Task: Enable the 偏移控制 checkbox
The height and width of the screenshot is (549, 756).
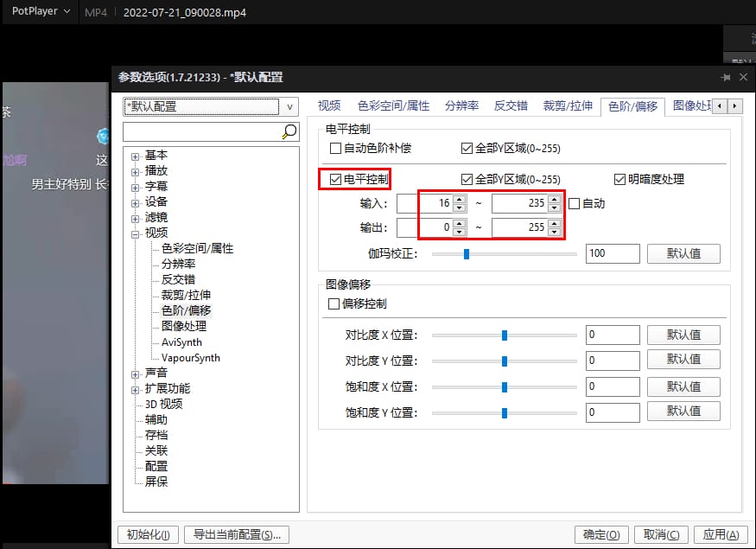Action: [334, 304]
